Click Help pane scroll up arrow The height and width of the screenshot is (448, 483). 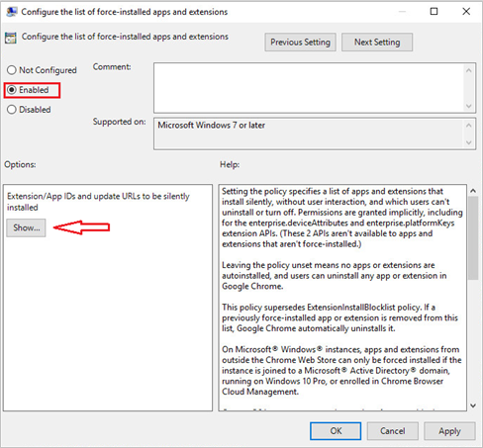[x=473, y=191]
